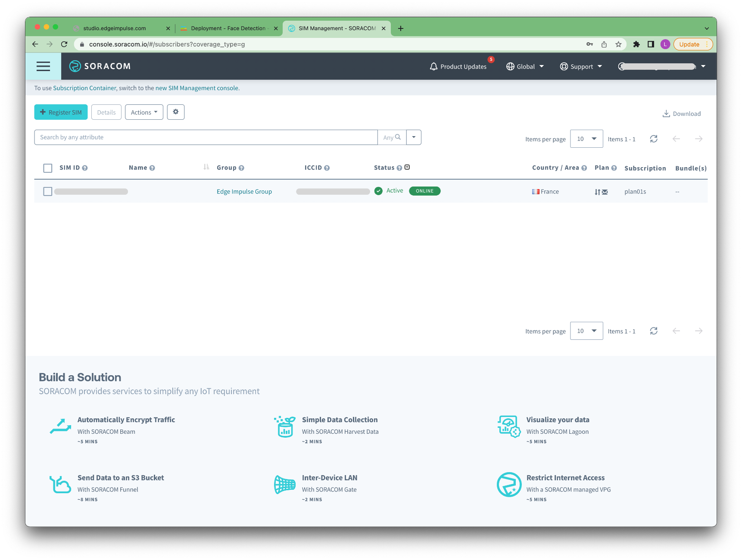
Task: Expand the Support menu
Action: point(581,66)
